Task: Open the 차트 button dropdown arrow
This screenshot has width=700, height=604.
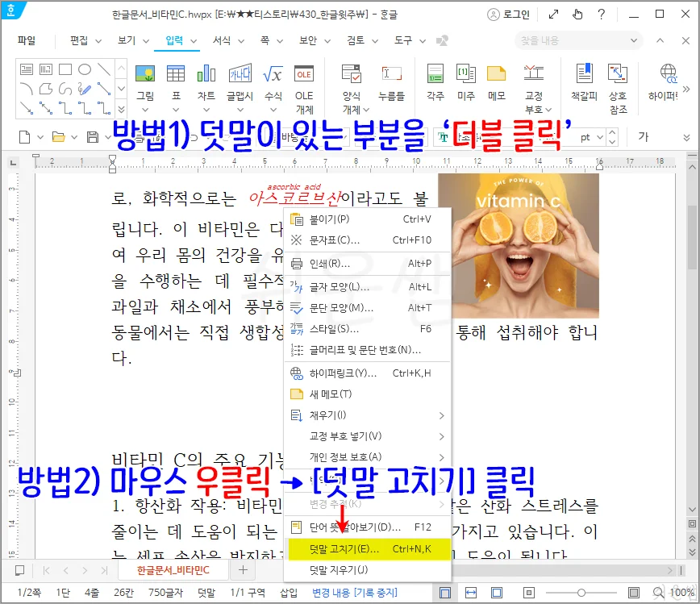Action: pos(206,110)
